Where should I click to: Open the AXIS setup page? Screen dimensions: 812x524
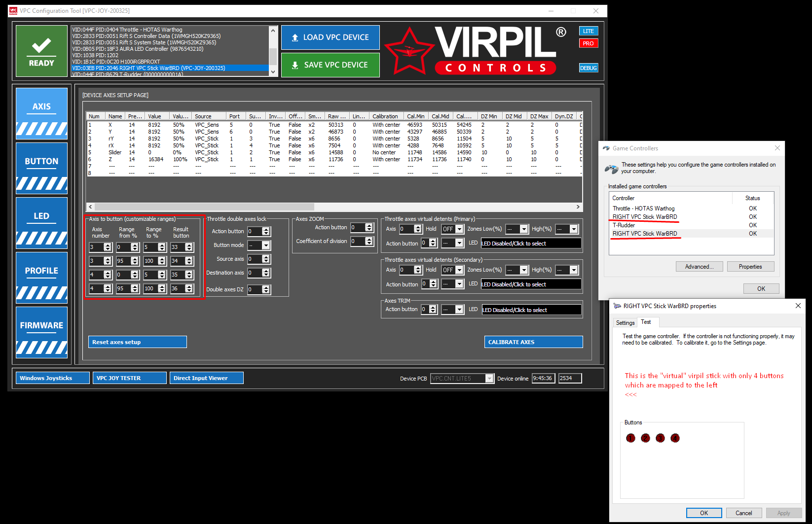click(x=41, y=113)
